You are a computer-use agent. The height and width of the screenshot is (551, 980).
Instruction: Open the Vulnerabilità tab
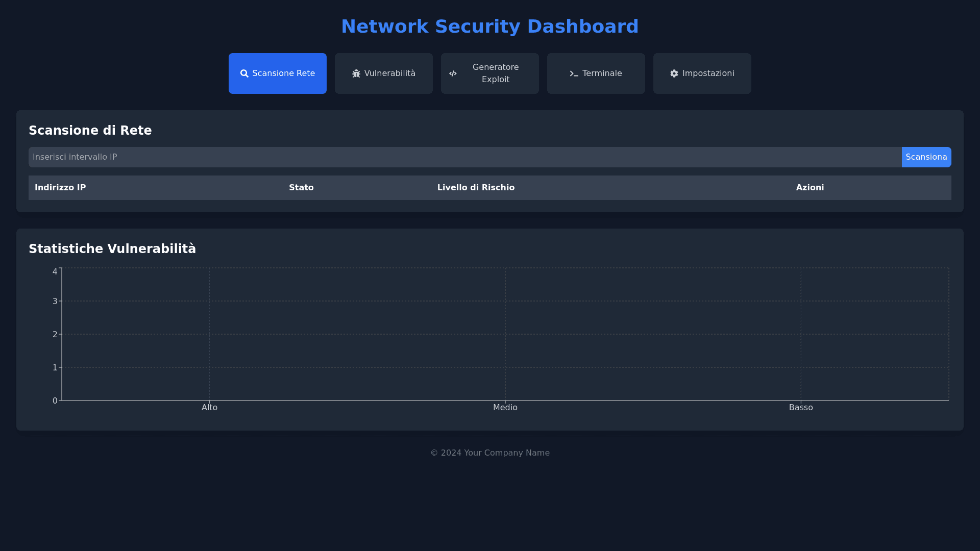tap(384, 73)
